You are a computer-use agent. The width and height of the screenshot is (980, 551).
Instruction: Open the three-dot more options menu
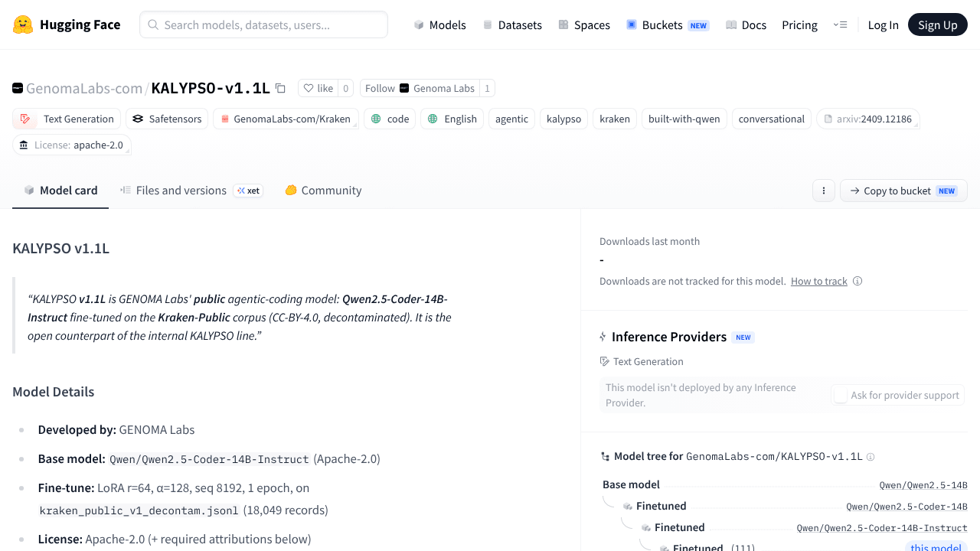click(x=823, y=191)
